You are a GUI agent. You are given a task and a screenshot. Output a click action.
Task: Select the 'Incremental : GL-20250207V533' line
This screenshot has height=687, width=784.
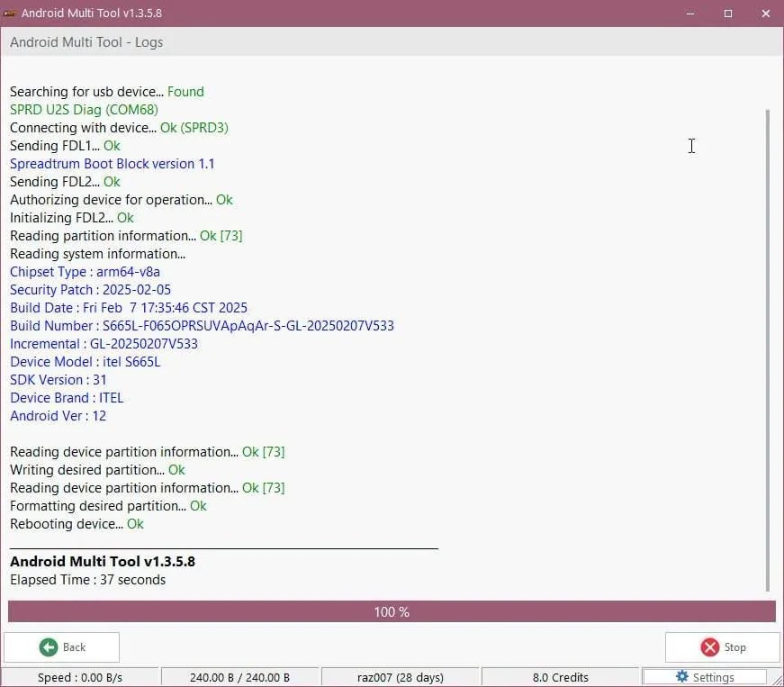(104, 344)
